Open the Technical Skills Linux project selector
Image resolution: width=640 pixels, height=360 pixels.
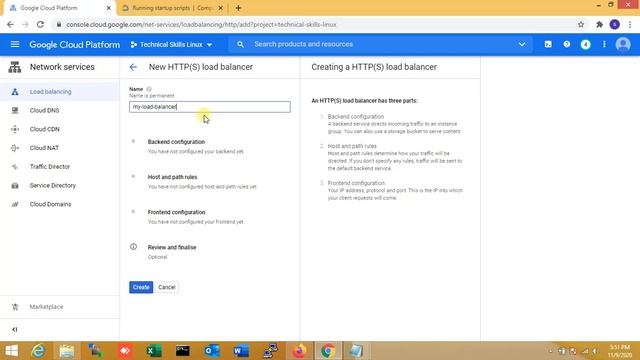171,44
